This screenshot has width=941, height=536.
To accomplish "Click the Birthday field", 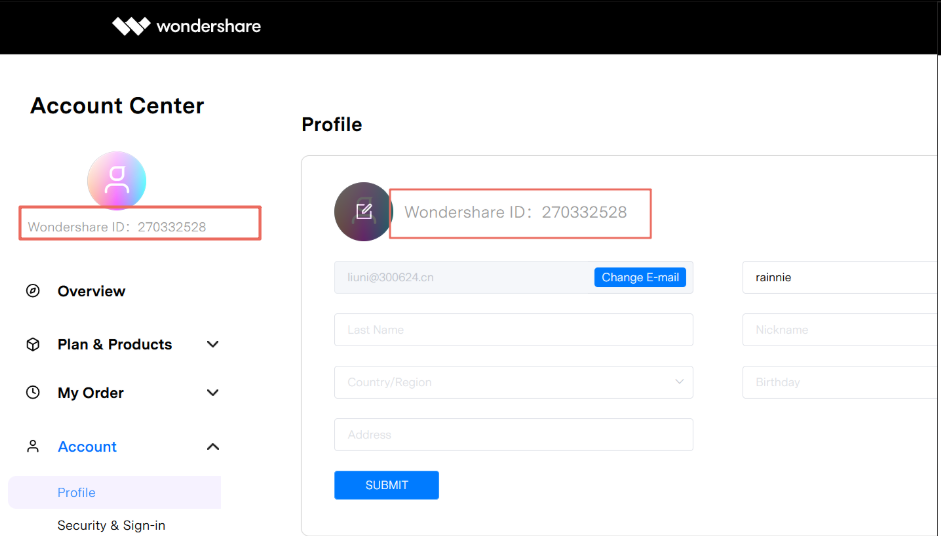I will coord(841,382).
